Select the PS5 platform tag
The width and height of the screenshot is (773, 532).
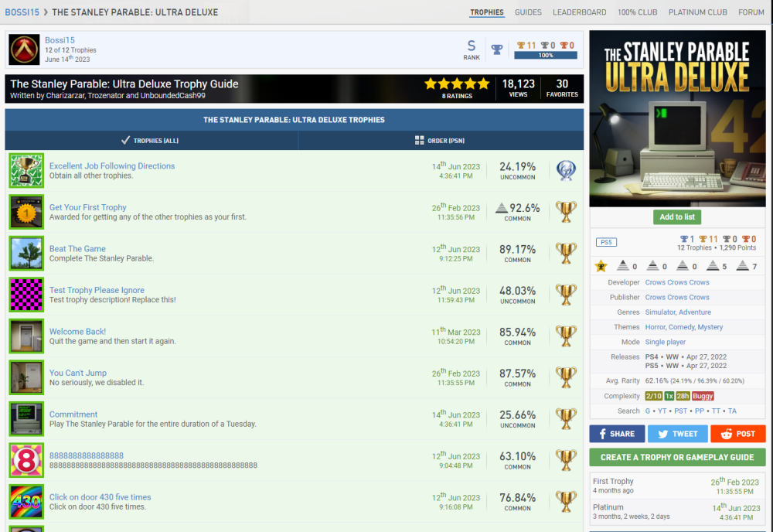[607, 243]
